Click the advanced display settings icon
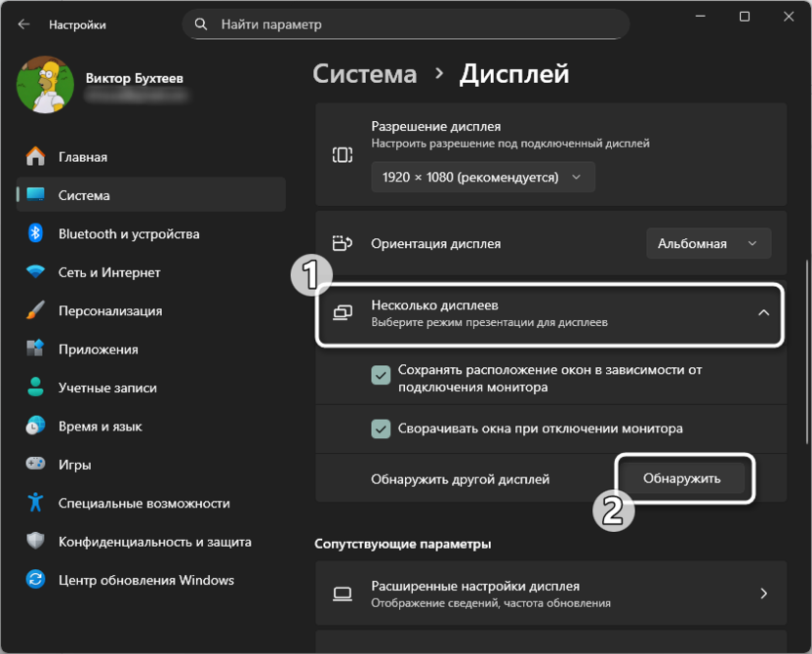This screenshot has width=812, height=654. (344, 593)
